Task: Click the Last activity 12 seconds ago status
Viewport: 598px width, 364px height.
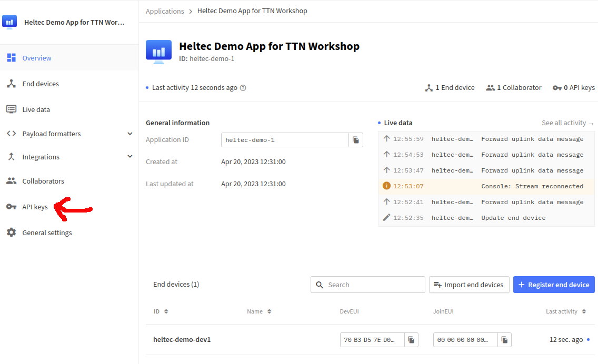Action: (194, 88)
